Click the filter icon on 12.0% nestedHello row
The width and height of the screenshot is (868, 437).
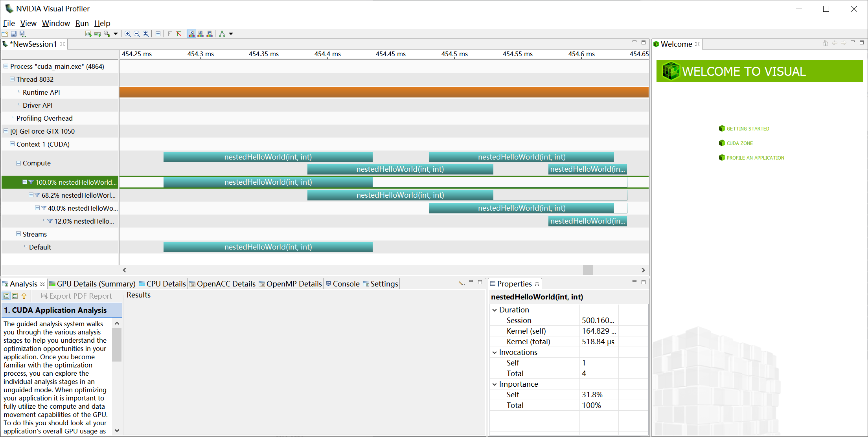50,221
